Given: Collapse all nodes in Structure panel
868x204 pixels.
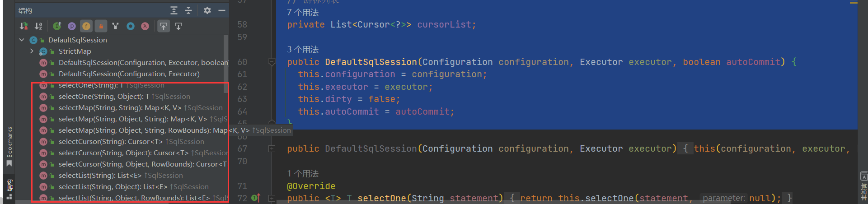Looking at the screenshot, I should [x=188, y=10].
